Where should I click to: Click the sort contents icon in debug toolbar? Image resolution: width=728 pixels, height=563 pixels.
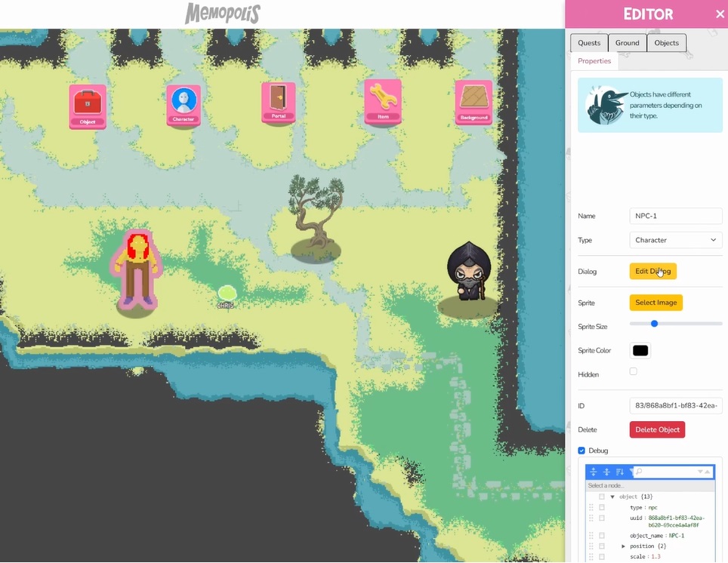point(619,472)
